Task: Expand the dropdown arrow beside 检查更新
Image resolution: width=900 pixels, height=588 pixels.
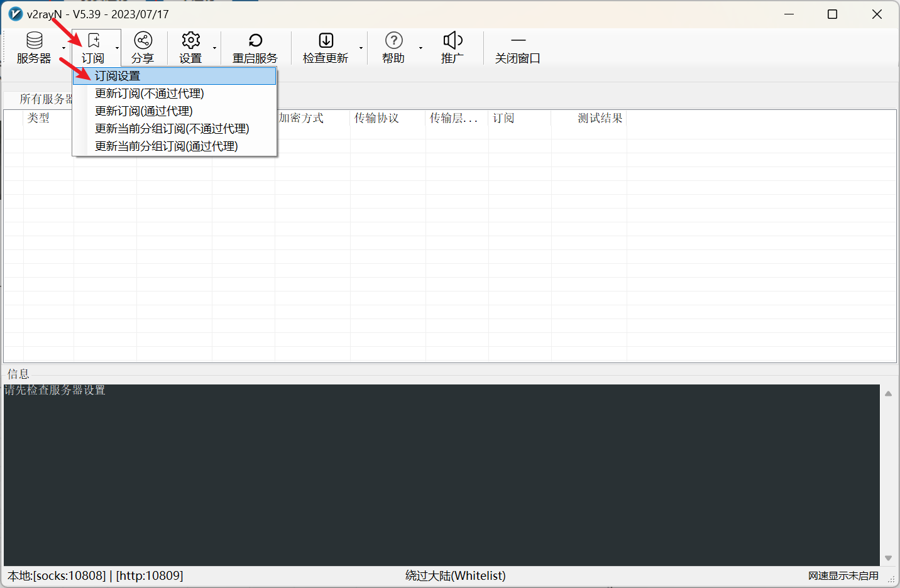Action: pos(361,48)
